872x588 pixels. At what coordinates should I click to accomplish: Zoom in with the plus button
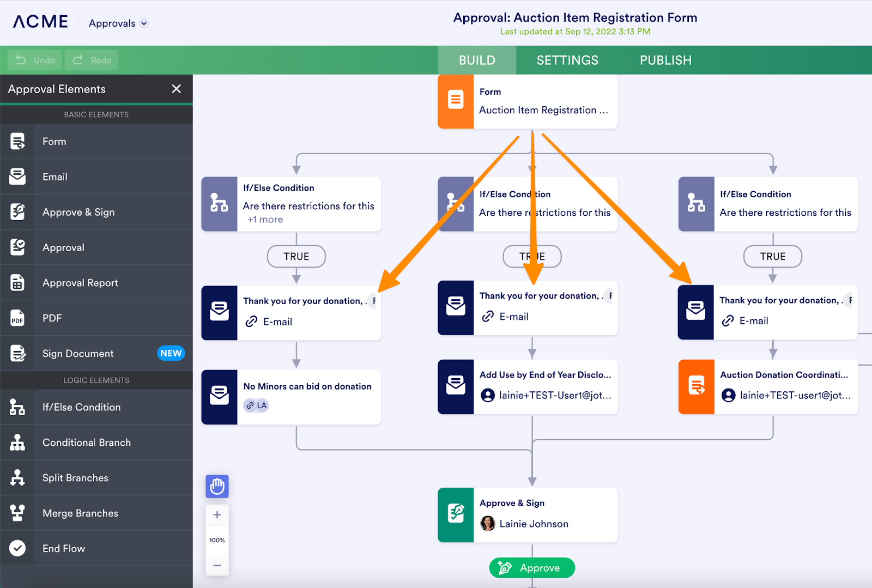pyautogui.click(x=217, y=515)
